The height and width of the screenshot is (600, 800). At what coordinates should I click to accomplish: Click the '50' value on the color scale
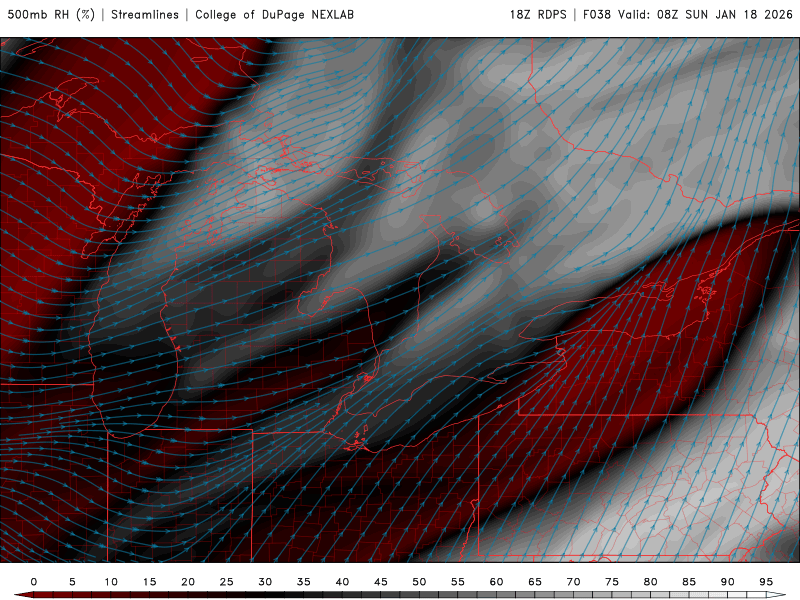tap(419, 582)
